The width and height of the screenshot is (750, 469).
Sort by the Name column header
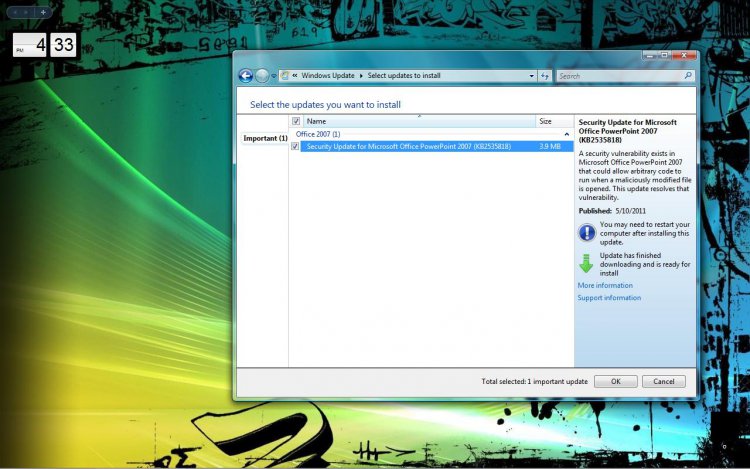[419, 121]
